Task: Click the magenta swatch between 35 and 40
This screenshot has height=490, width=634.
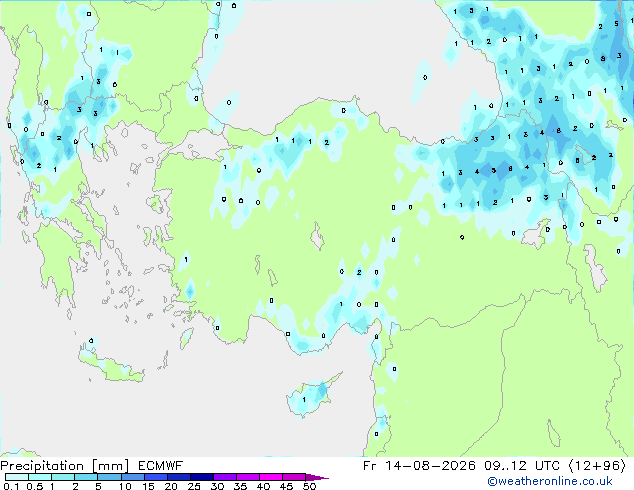Action: pyautogui.click(x=247, y=477)
